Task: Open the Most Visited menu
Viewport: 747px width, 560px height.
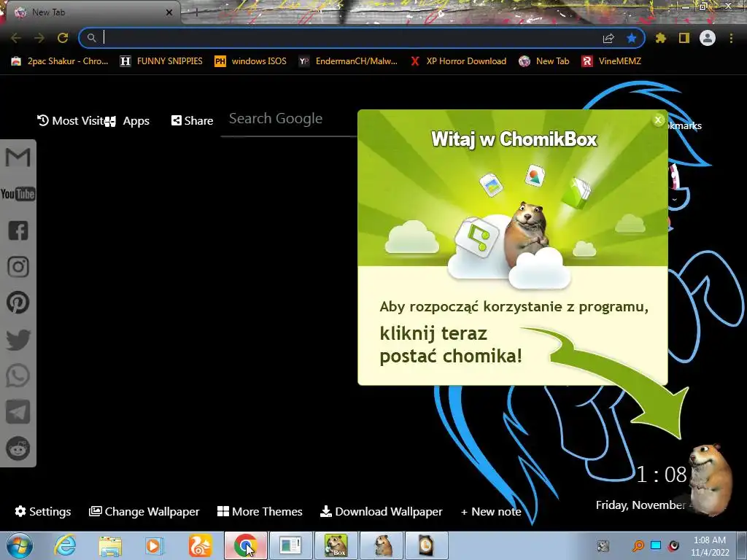Action: [x=71, y=121]
